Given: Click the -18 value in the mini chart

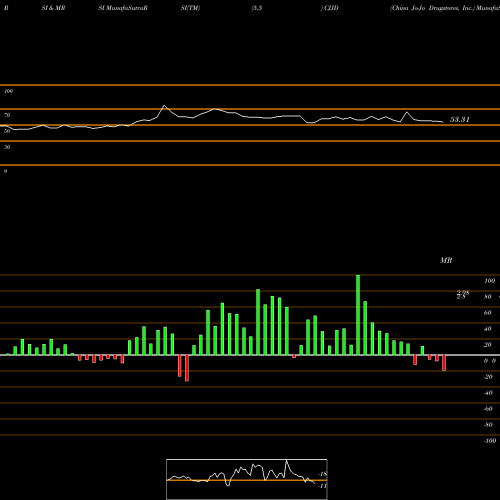Looking at the screenshot, I should click(x=323, y=474).
